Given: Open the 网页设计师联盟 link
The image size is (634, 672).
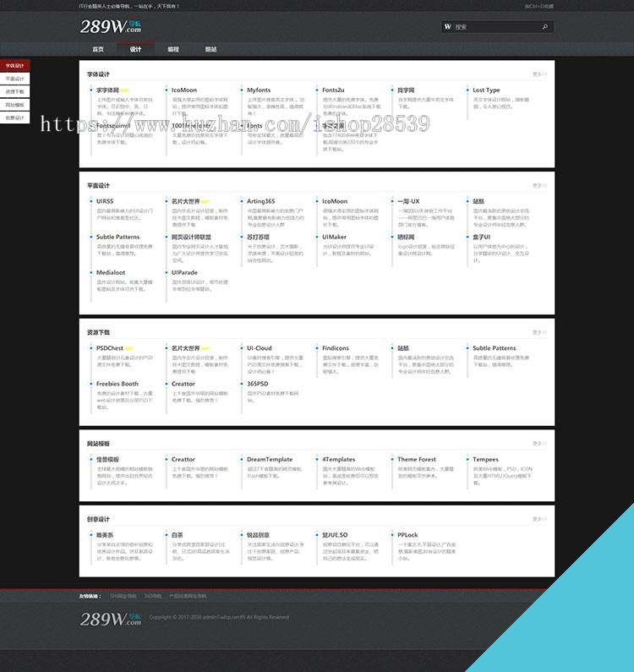Looking at the screenshot, I should (x=191, y=237).
